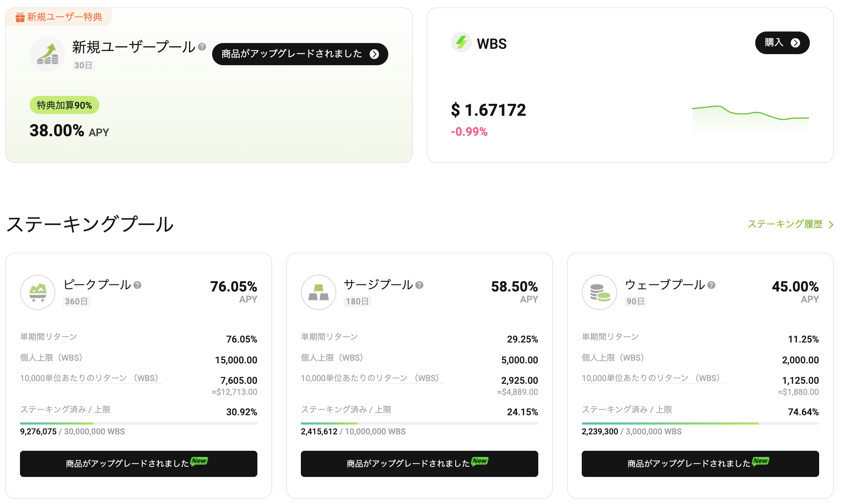Click the 購入 button for WBS

[x=782, y=43]
